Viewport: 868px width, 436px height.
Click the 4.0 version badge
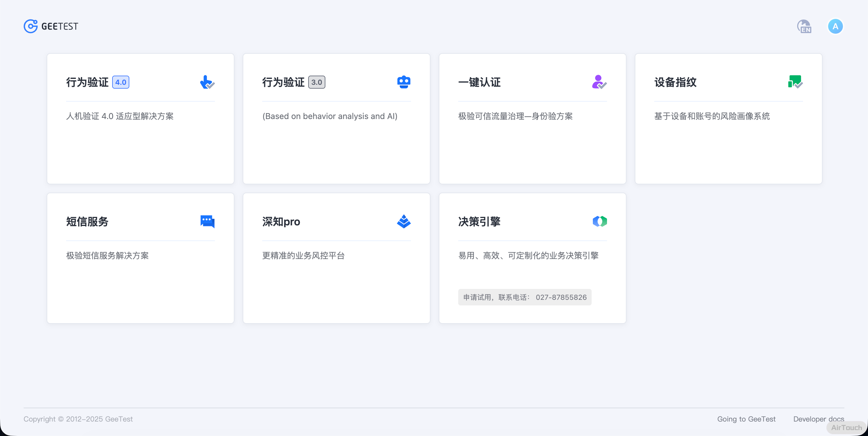point(121,82)
